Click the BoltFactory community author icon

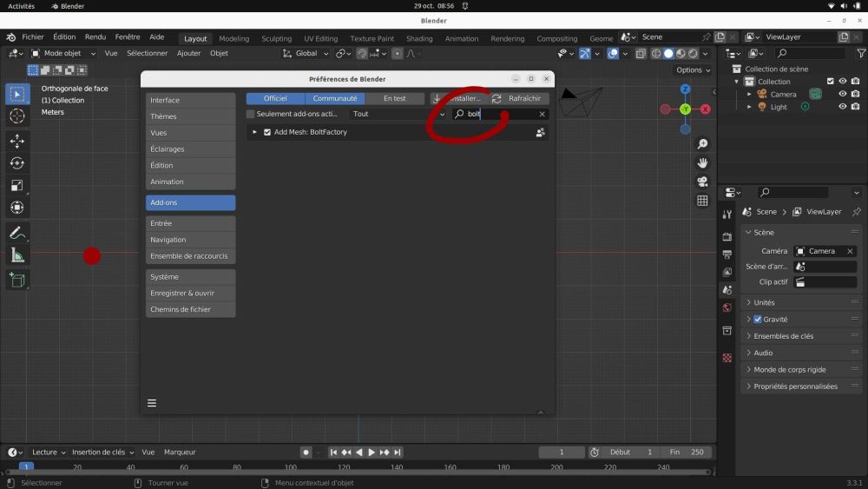(x=540, y=132)
